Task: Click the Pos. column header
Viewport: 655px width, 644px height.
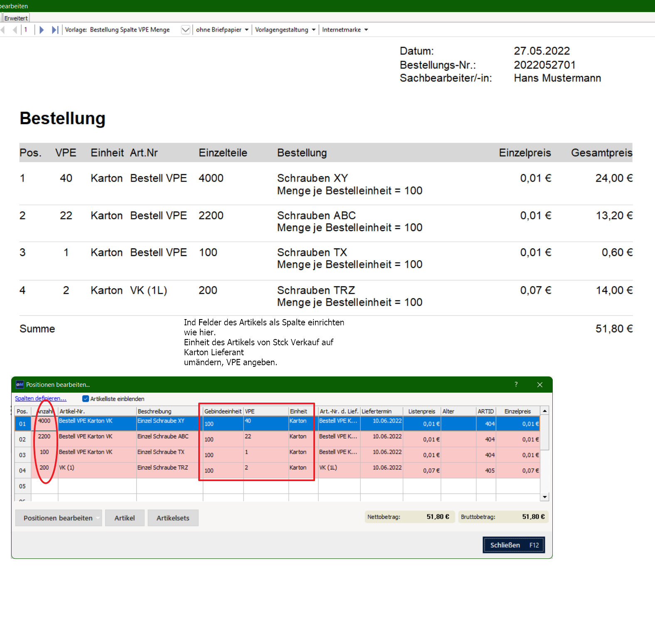Action: click(x=22, y=411)
